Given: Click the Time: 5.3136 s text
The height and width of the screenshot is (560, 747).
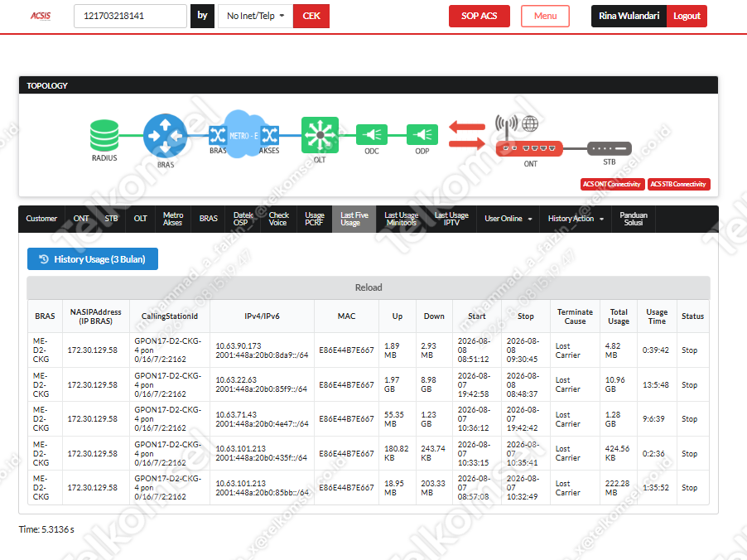Looking at the screenshot, I should pos(46,529).
